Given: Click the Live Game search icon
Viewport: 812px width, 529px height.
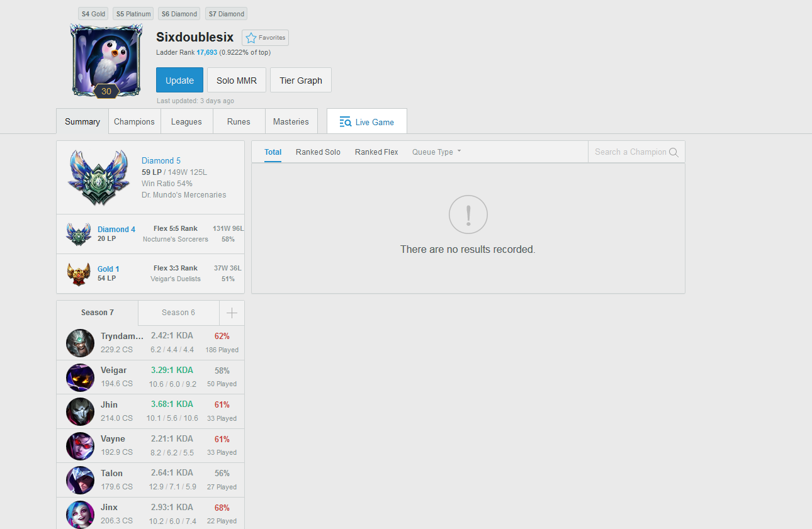Looking at the screenshot, I should coord(345,122).
